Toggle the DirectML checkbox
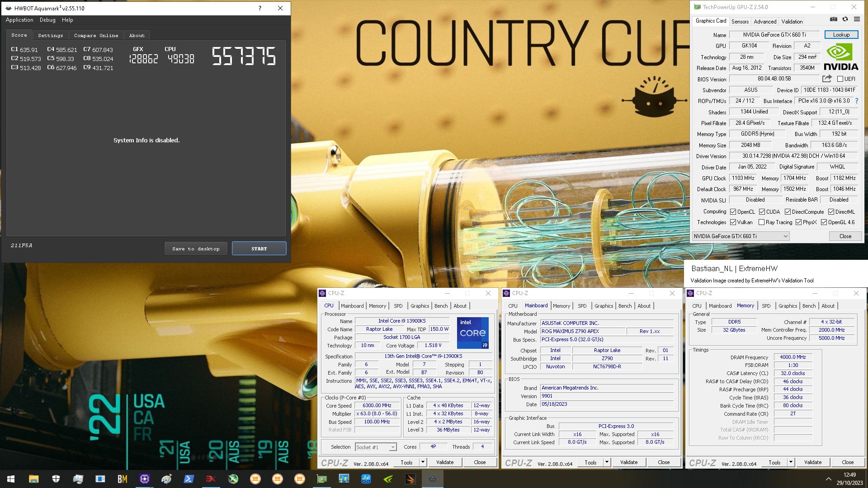 [x=831, y=212]
